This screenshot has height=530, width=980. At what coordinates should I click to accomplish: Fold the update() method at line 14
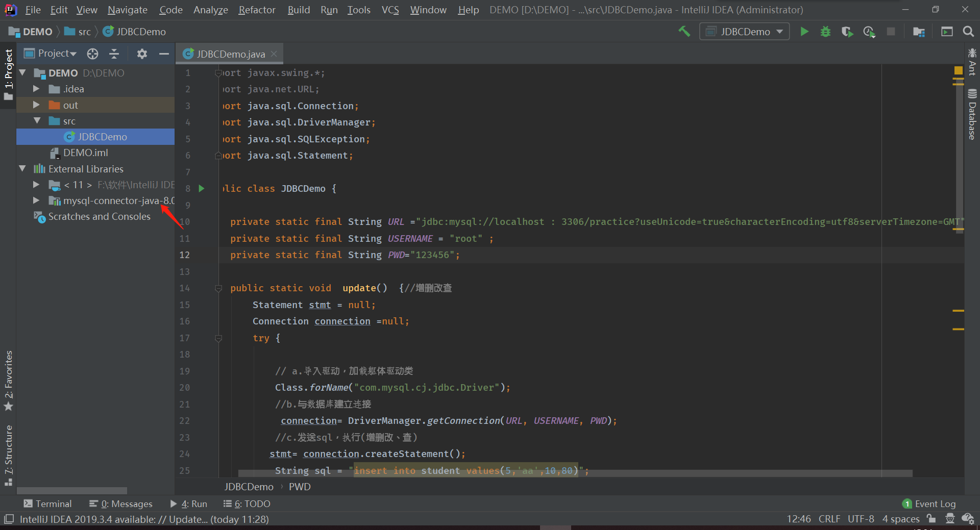click(218, 288)
